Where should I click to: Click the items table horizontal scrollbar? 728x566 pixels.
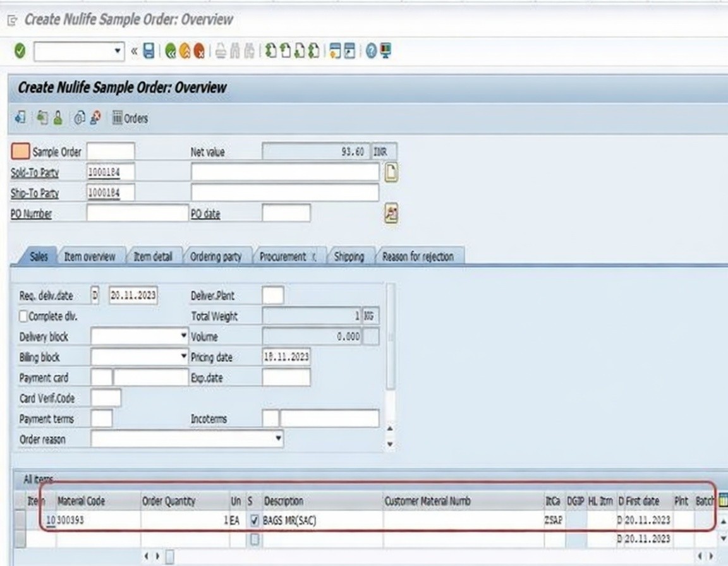click(169, 557)
